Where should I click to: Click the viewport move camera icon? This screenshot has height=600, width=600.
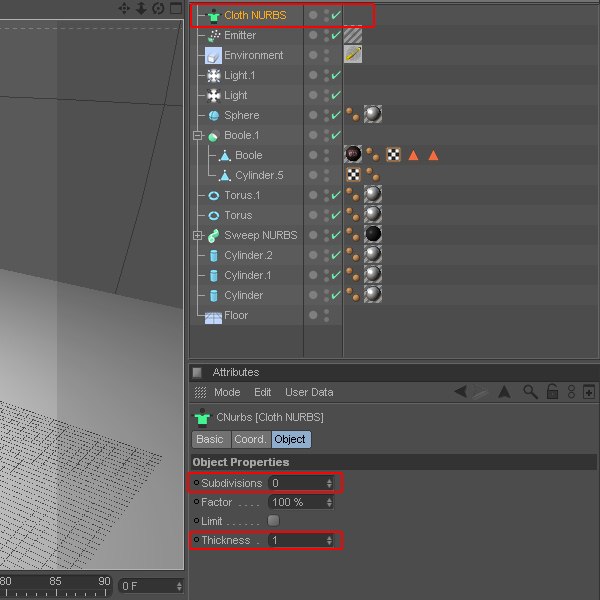click(x=124, y=8)
